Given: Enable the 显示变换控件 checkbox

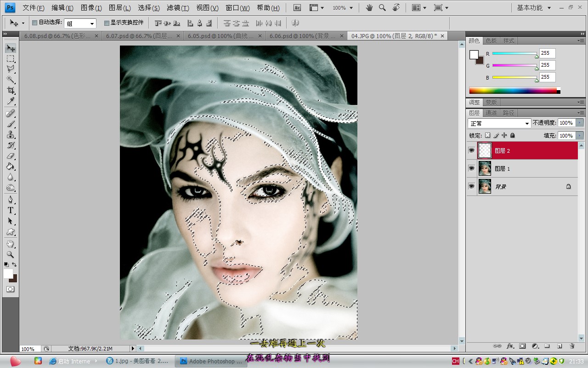Looking at the screenshot, I should tap(107, 23).
